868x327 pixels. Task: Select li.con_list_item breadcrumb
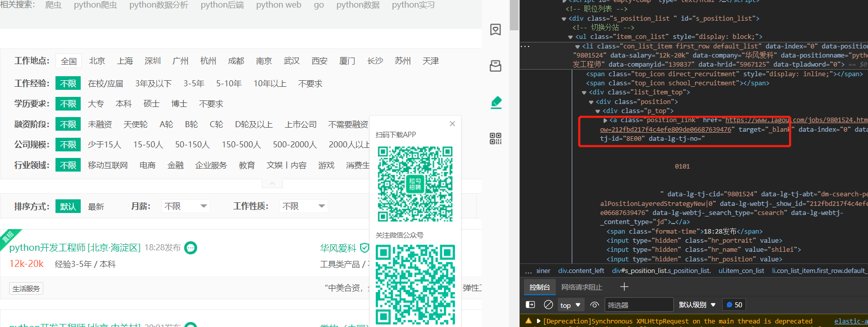coord(820,271)
